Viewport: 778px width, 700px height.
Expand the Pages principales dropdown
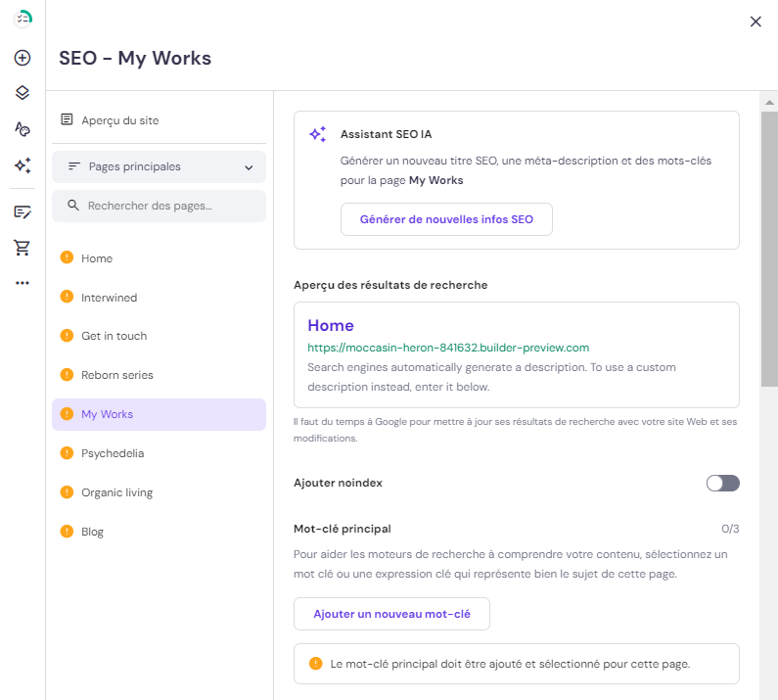[x=159, y=167]
